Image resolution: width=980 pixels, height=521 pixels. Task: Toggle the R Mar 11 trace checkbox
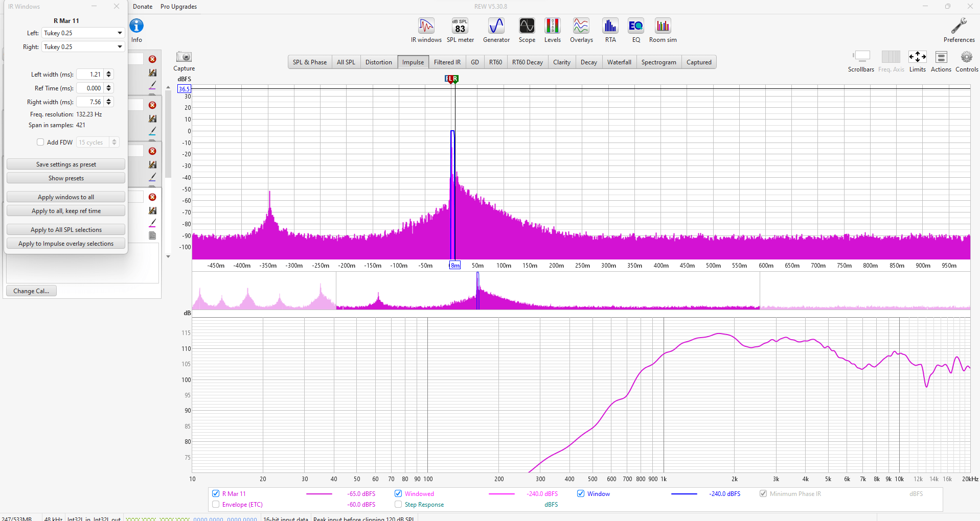click(216, 494)
